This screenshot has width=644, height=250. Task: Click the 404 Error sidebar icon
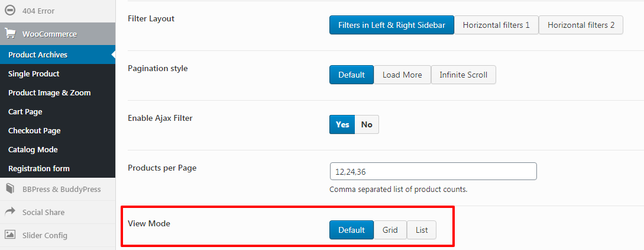10,11
